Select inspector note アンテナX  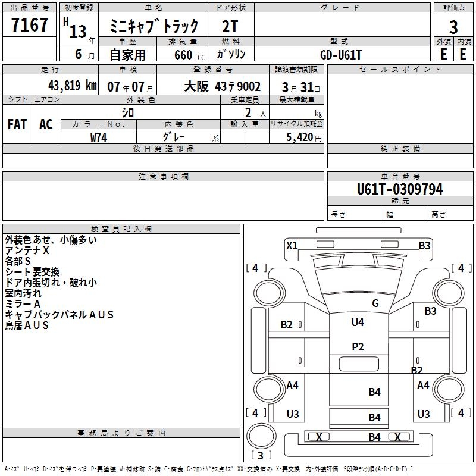tap(27, 250)
